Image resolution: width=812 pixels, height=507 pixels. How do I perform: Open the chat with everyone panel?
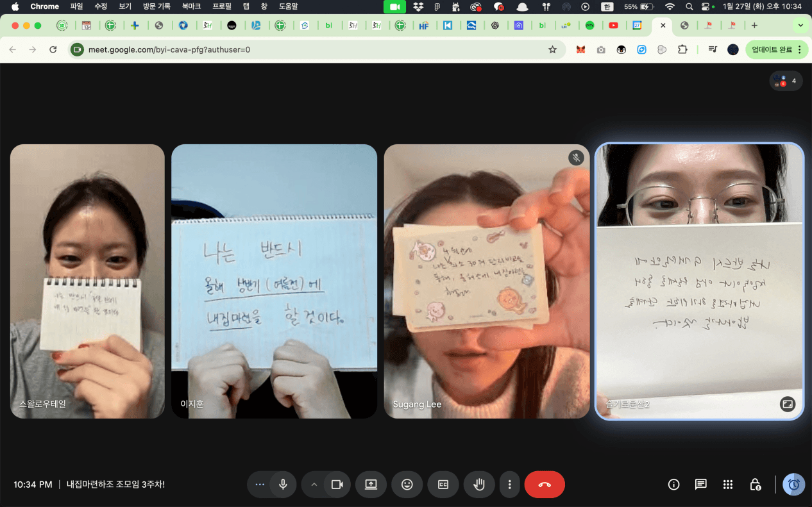click(x=700, y=485)
